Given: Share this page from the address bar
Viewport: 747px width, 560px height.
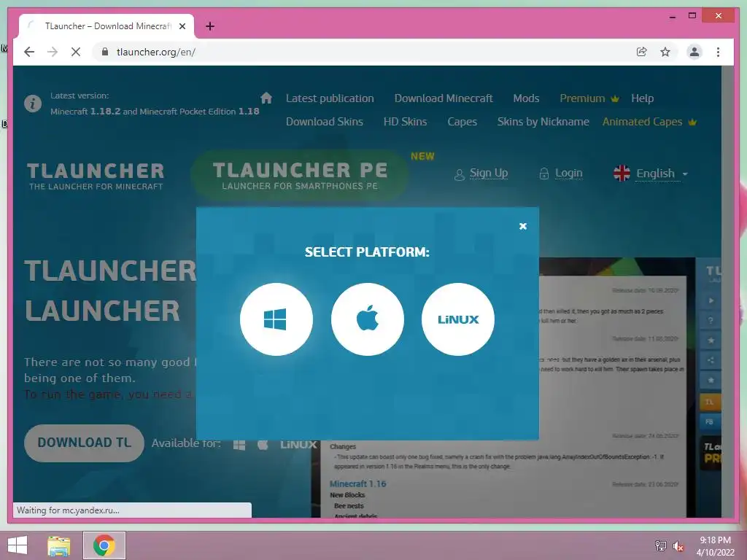Looking at the screenshot, I should (642, 52).
